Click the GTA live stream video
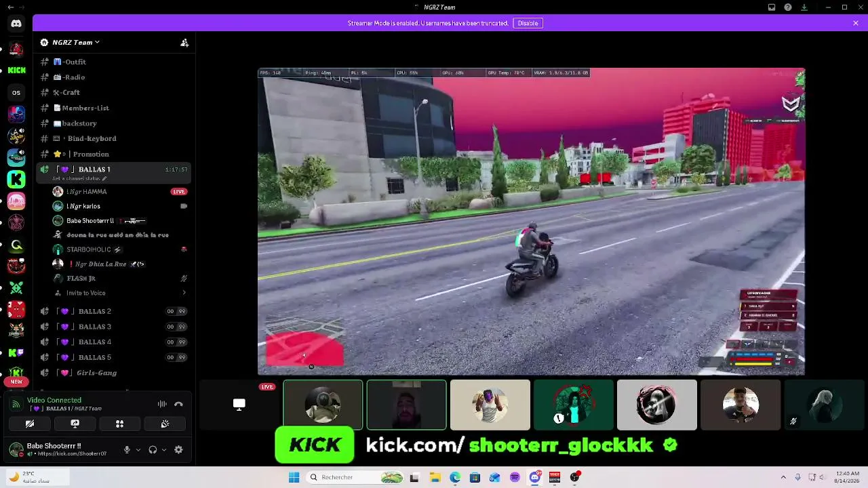This screenshot has width=868, height=488. pos(531,221)
